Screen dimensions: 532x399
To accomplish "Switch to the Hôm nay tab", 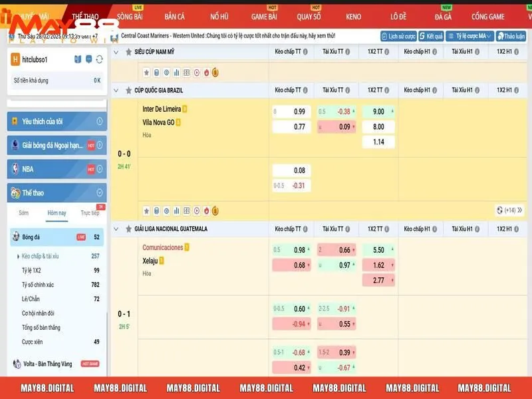I will point(57,213).
